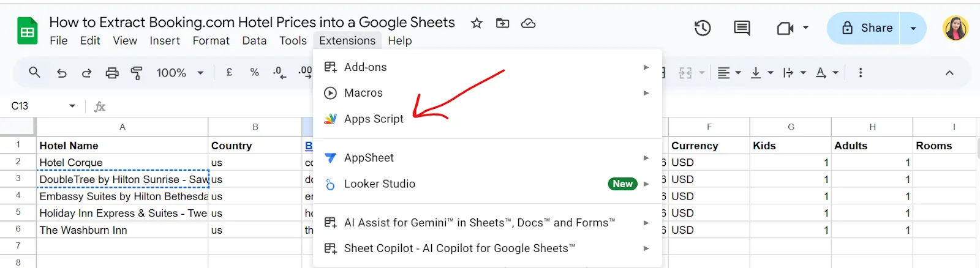Select the Hotel Corque cell
This screenshot has height=268, width=980.
123,162
